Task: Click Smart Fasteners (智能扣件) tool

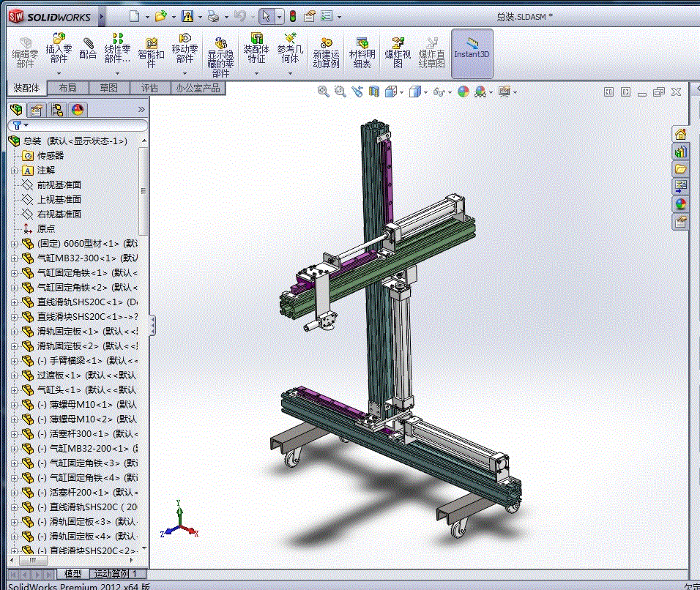Action: (x=152, y=53)
